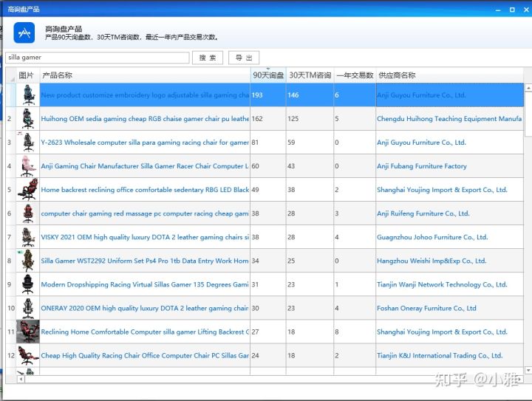This screenshot has height=401, width=532.
Task: Open 'Y-2623 Wholesale computer silla' product link
Action: click(145, 143)
